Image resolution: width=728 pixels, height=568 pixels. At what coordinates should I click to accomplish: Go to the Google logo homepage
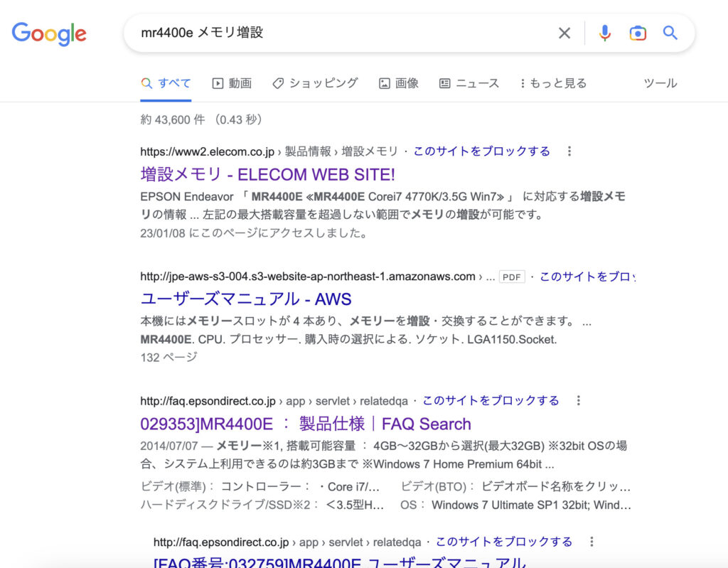coord(49,33)
